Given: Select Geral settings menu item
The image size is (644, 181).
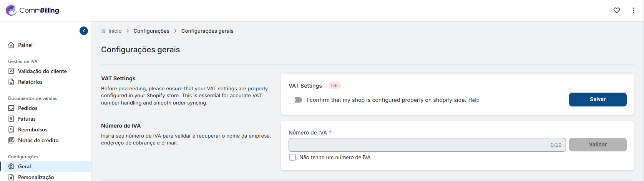Looking at the screenshot, I should click(x=25, y=166).
